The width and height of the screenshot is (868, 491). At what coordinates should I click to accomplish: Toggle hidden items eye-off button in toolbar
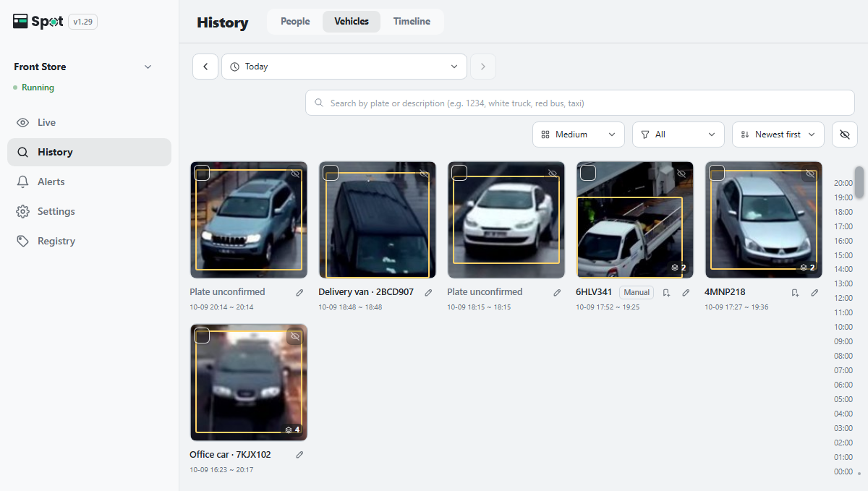tap(845, 135)
